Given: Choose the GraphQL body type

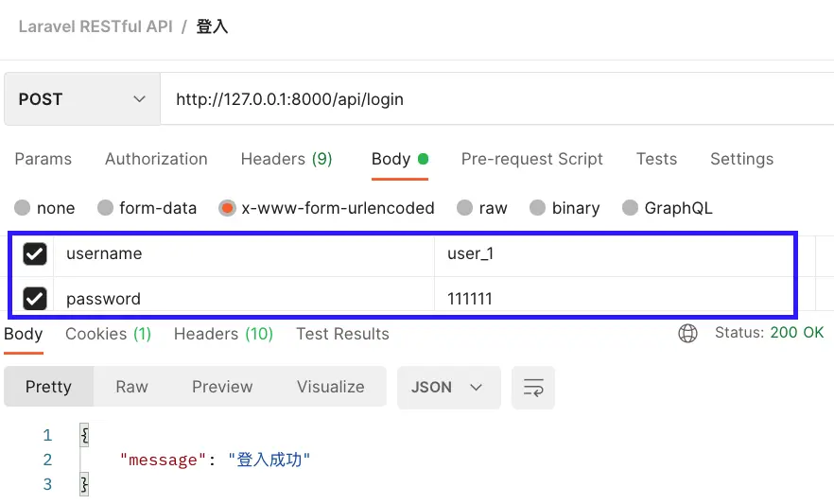Looking at the screenshot, I should (631, 208).
